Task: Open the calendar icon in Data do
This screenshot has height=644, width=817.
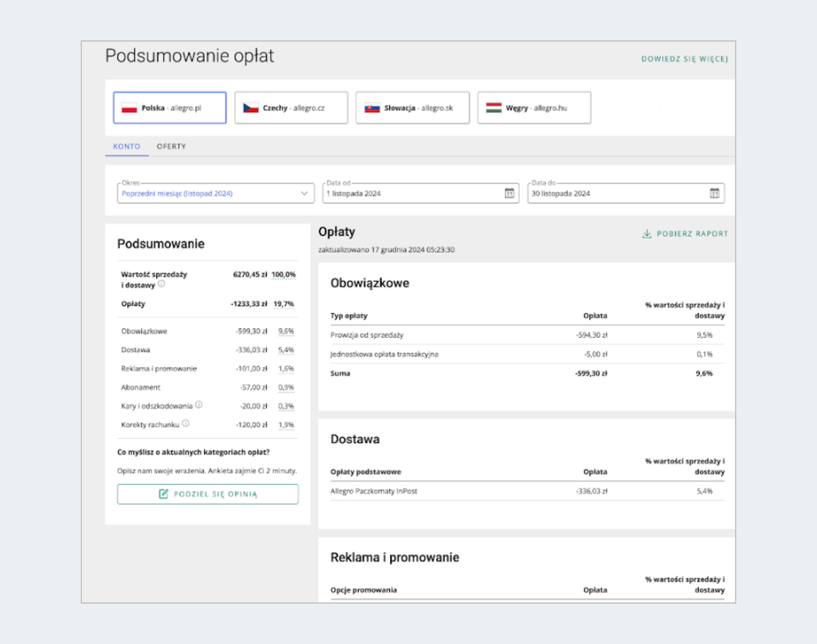Action: coord(715,193)
